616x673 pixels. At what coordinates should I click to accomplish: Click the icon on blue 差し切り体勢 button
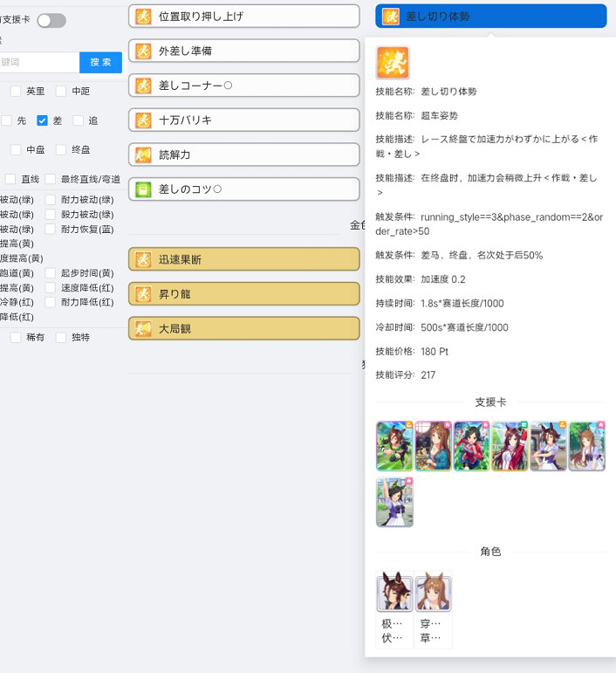pyautogui.click(x=391, y=17)
